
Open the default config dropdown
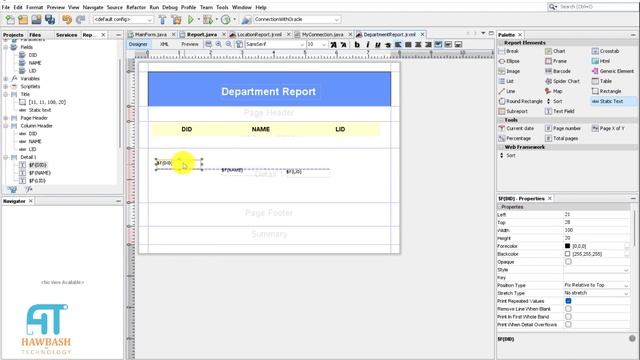click(x=123, y=19)
